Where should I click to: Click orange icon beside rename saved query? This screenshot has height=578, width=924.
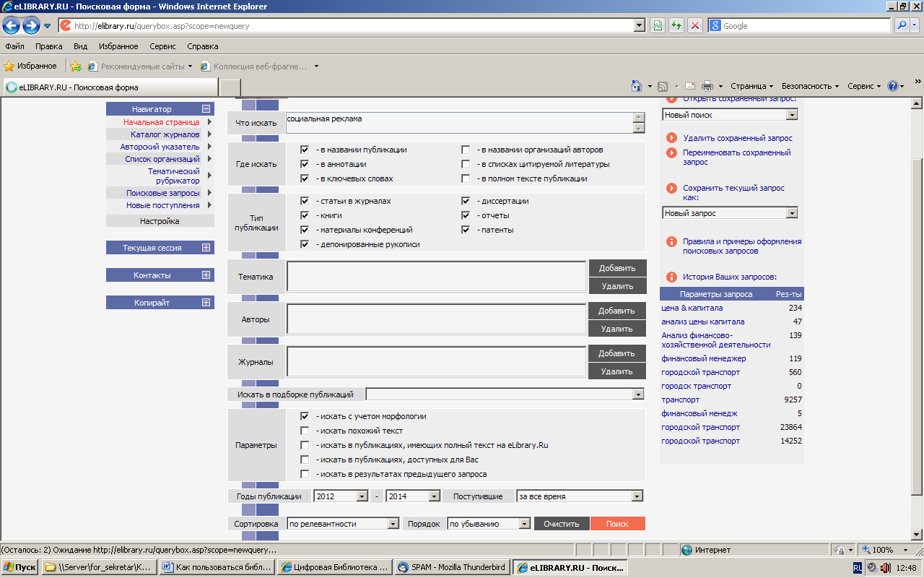(x=672, y=152)
